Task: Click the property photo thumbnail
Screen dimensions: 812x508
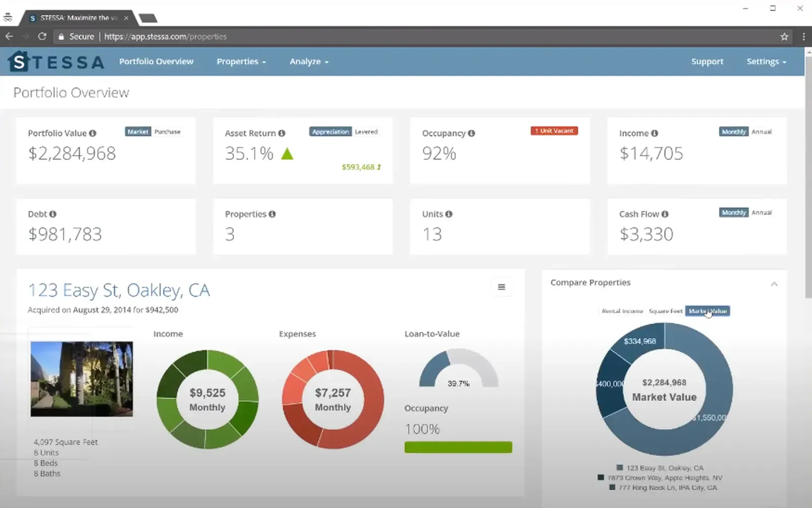Action: point(82,379)
